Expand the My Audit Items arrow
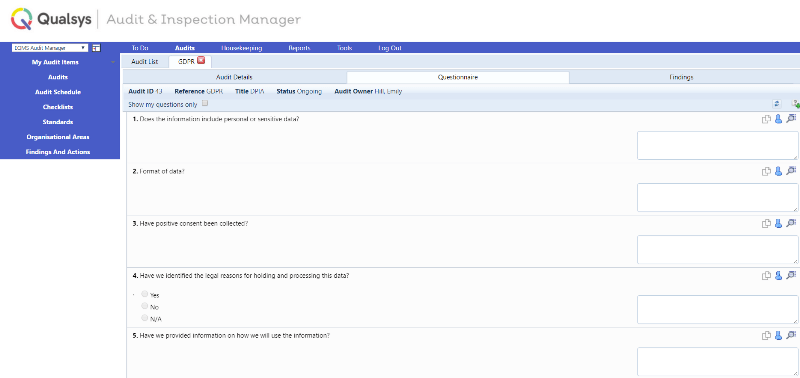 coord(113,63)
